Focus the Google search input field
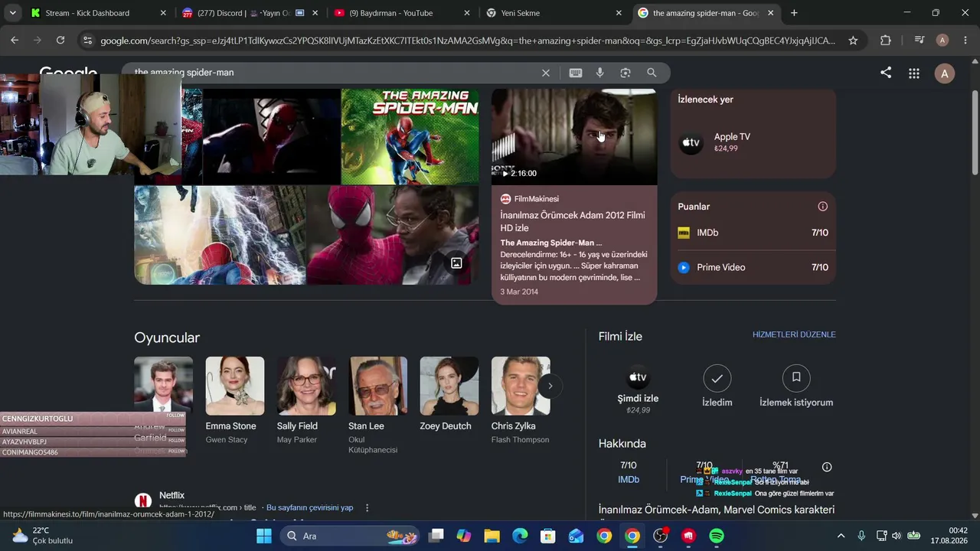This screenshot has width=980, height=551. pyautogui.click(x=333, y=73)
